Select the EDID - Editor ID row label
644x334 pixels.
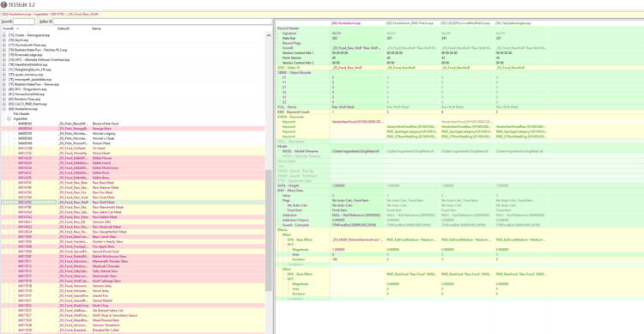click(x=289, y=68)
